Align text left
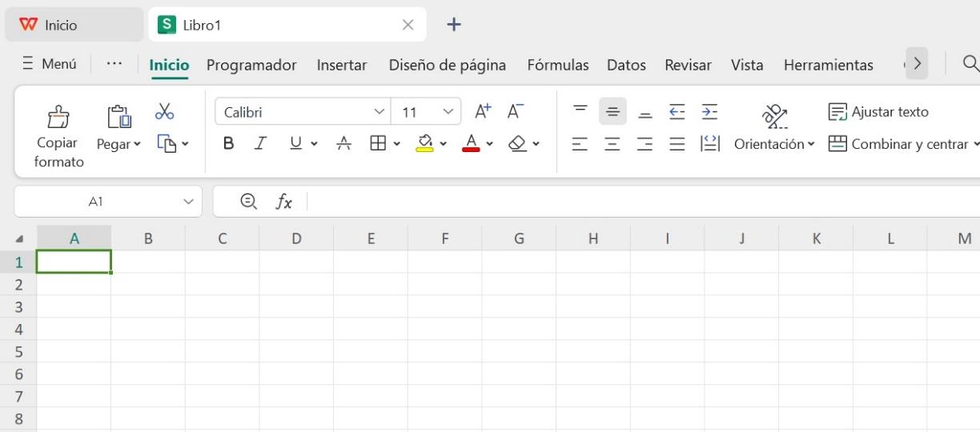 point(580,144)
